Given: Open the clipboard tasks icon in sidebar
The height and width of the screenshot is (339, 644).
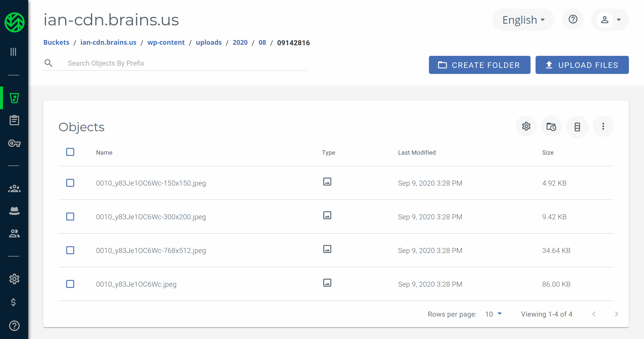Looking at the screenshot, I should point(14,120).
